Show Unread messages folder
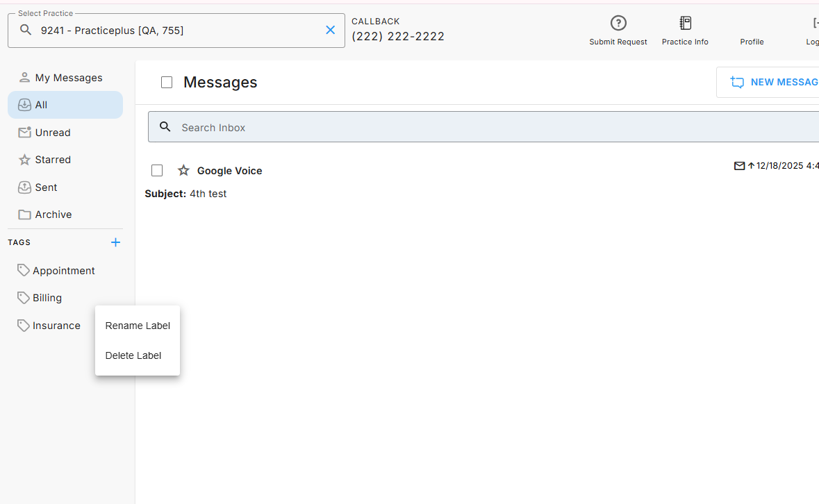Viewport: 819px width, 504px height. click(x=53, y=133)
